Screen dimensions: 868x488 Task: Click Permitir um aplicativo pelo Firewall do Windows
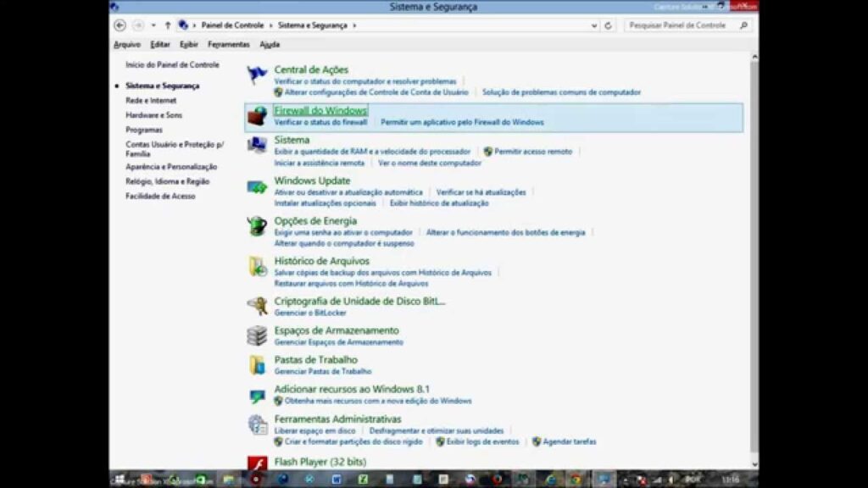coord(462,122)
